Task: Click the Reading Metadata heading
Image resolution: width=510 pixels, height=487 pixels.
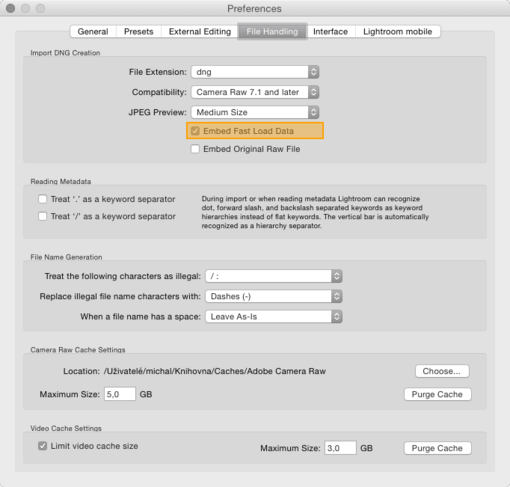Action: tap(61, 181)
